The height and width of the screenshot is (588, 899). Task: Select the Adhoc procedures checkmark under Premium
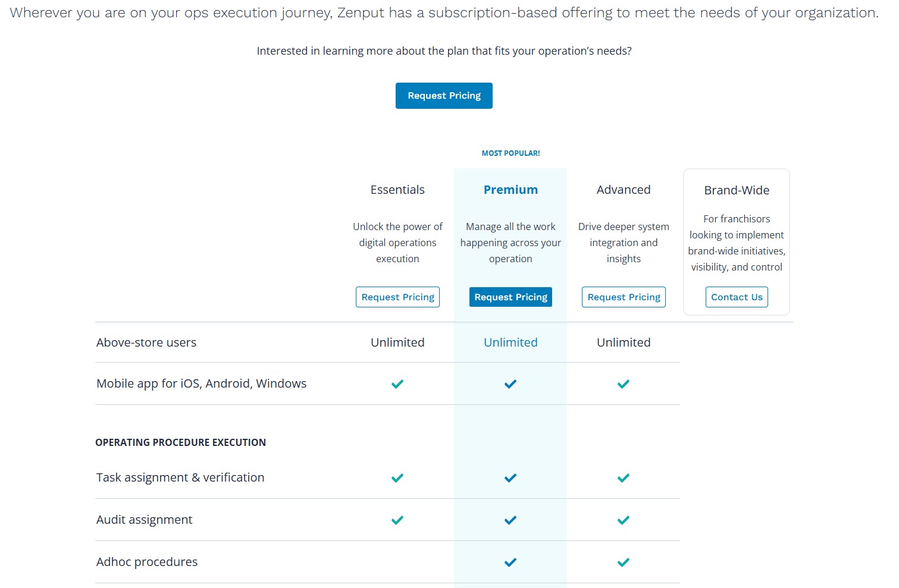click(x=510, y=562)
